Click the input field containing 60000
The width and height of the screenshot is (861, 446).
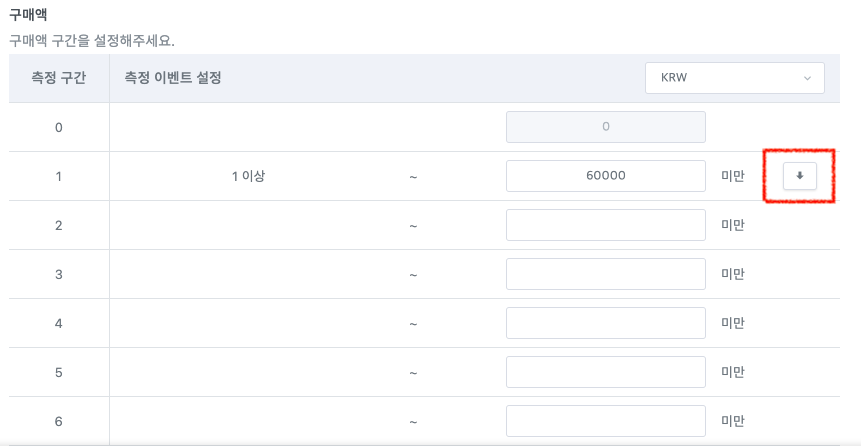606,176
